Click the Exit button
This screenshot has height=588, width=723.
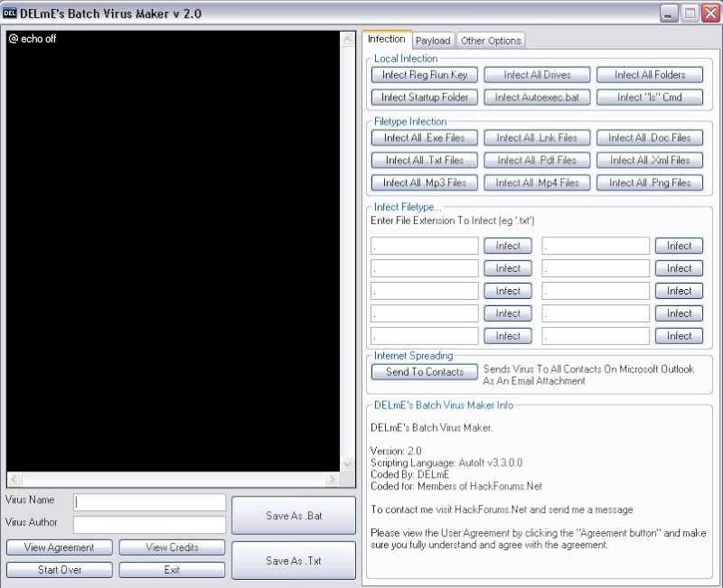pos(172,570)
